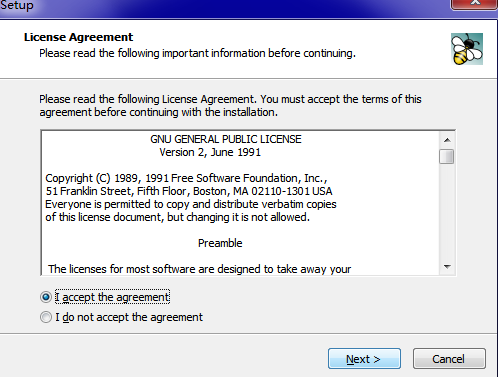The height and width of the screenshot is (377, 498).
Task: Click the "I do not accept the agreement" label
Action: (129, 317)
